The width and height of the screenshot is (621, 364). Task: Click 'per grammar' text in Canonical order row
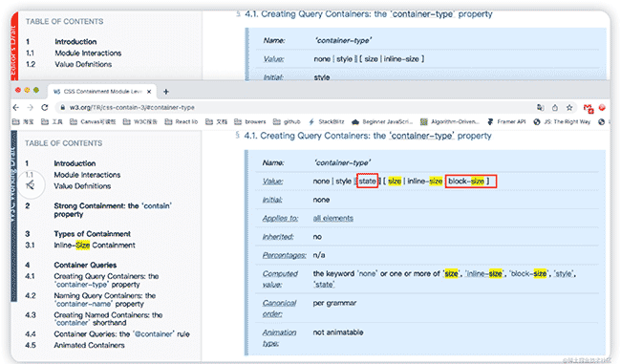click(x=334, y=303)
